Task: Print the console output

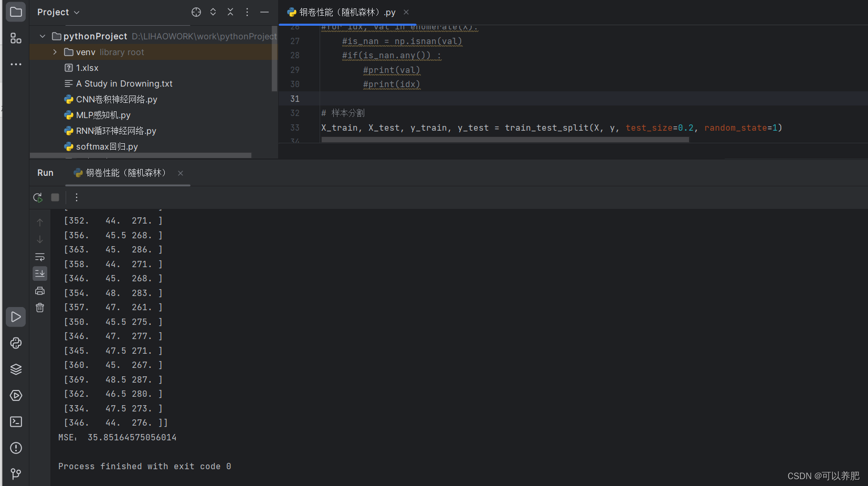Action: (40, 291)
